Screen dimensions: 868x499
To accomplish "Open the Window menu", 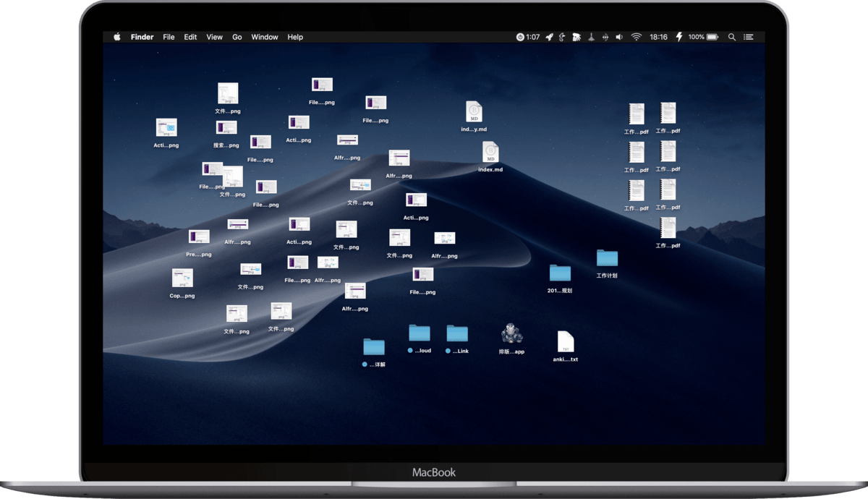I will [264, 37].
